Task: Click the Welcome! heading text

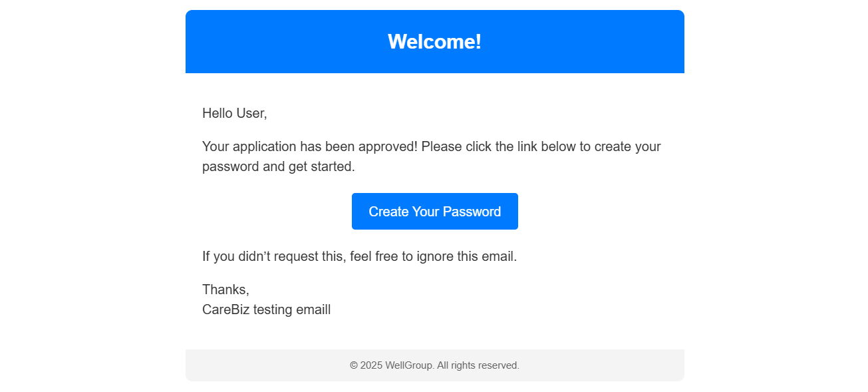Action: coord(434,42)
